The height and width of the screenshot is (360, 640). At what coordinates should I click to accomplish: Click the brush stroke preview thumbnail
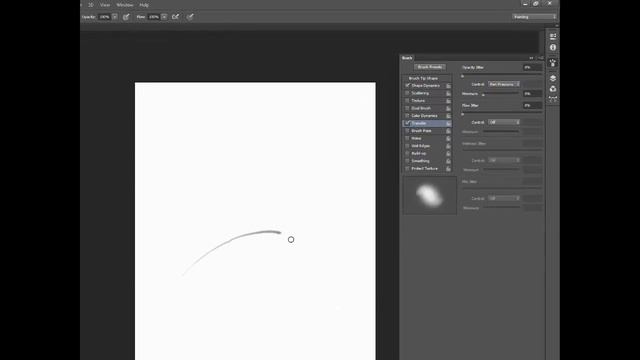click(x=430, y=195)
